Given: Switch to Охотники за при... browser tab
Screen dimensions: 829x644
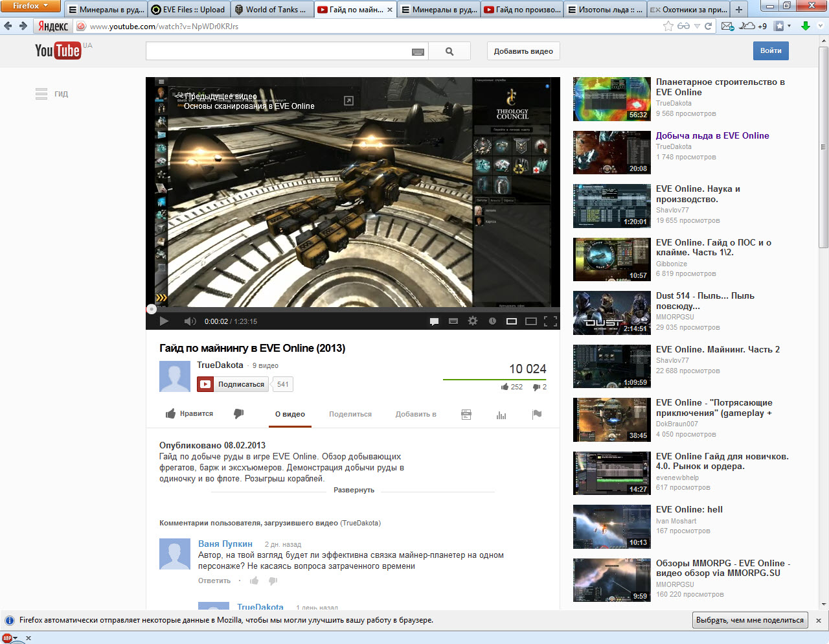Looking at the screenshot, I should [687, 10].
